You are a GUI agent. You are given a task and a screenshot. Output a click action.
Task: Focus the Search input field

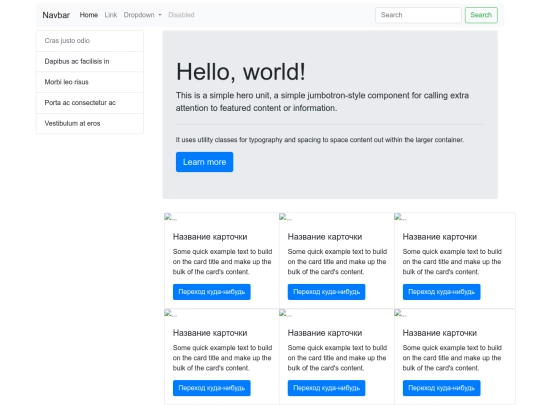point(418,15)
